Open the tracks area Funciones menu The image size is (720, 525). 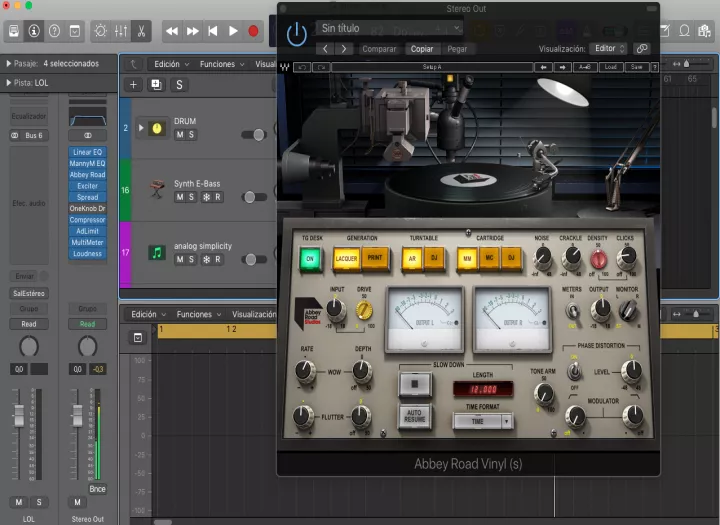point(222,64)
